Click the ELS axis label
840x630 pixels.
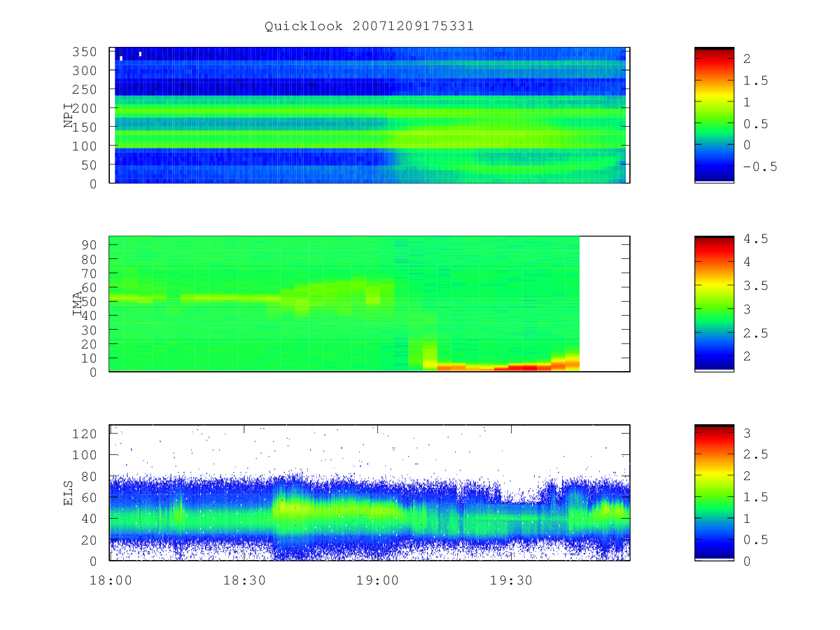pos(69,493)
